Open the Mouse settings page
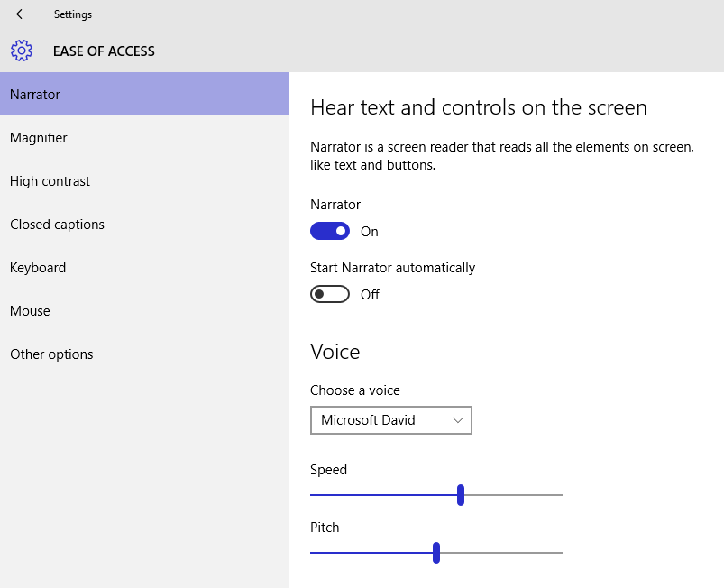This screenshot has width=724, height=588. coord(30,311)
